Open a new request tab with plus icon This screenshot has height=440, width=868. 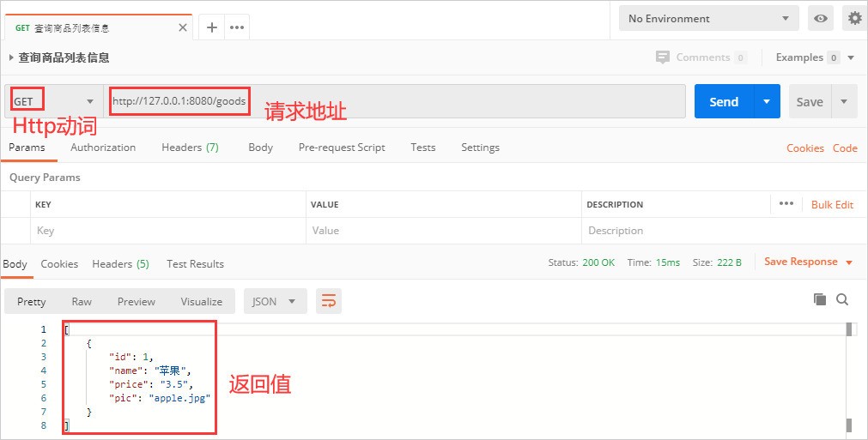(x=211, y=27)
